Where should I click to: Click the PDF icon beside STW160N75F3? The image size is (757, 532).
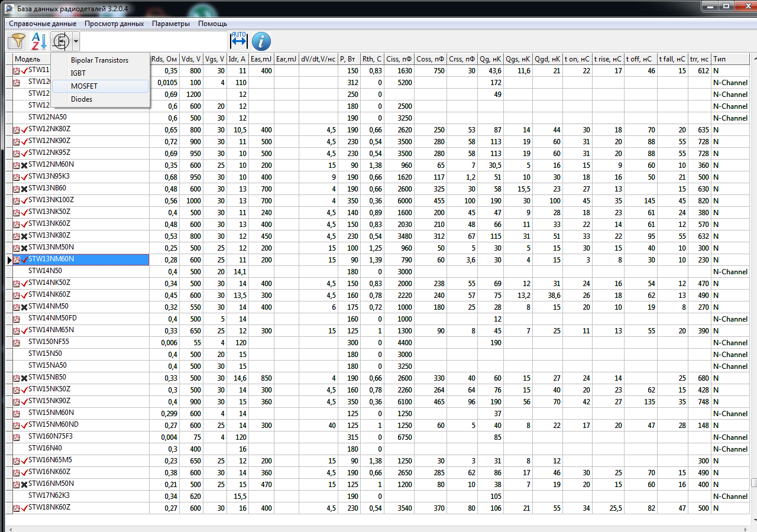tap(17, 437)
